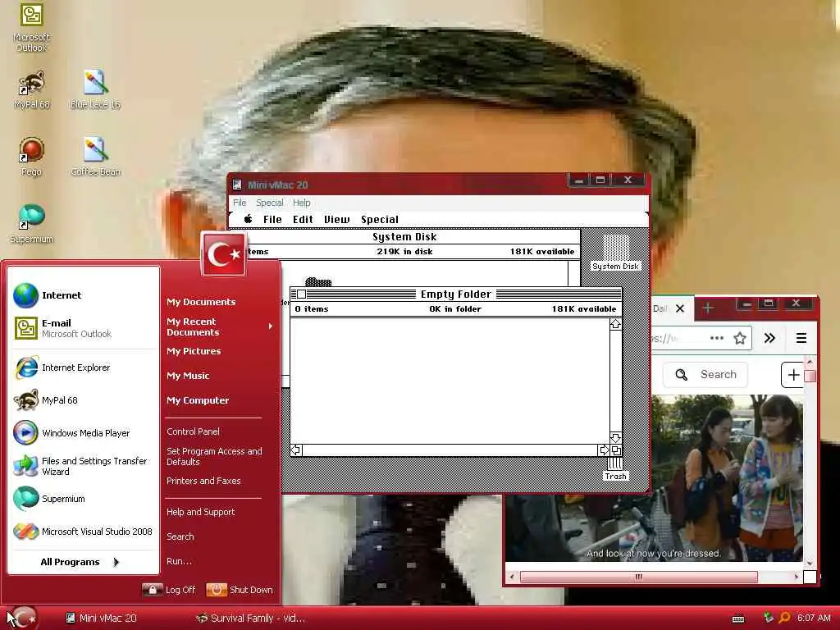840x630 pixels.
Task: Open the emulated Mac Edit menu
Action: point(303,219)
